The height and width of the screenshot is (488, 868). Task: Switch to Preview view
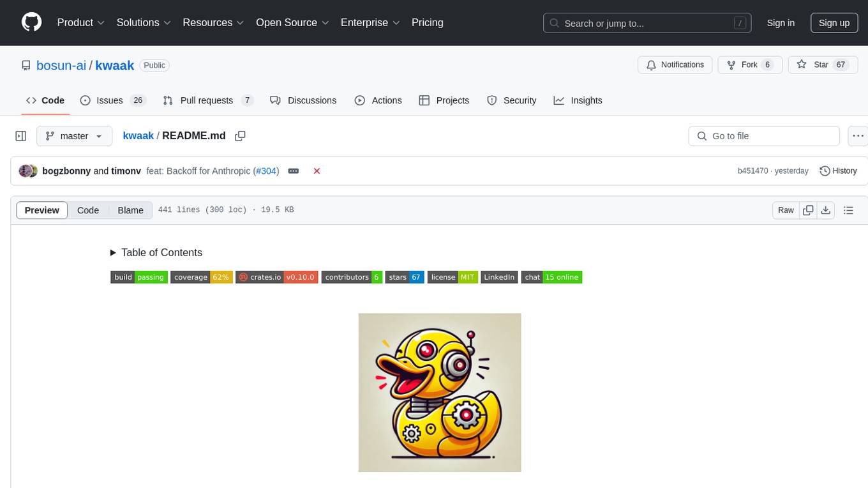42,210
